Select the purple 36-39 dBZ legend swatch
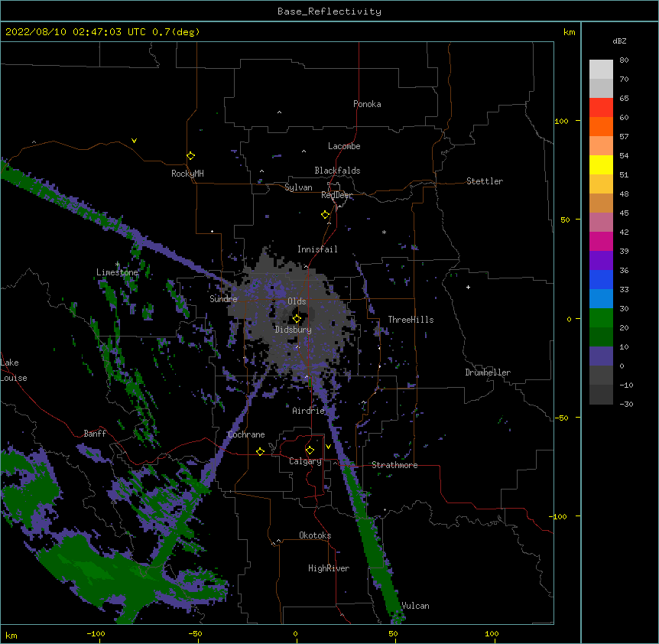659x644 pixels. [x=601, y=261]
